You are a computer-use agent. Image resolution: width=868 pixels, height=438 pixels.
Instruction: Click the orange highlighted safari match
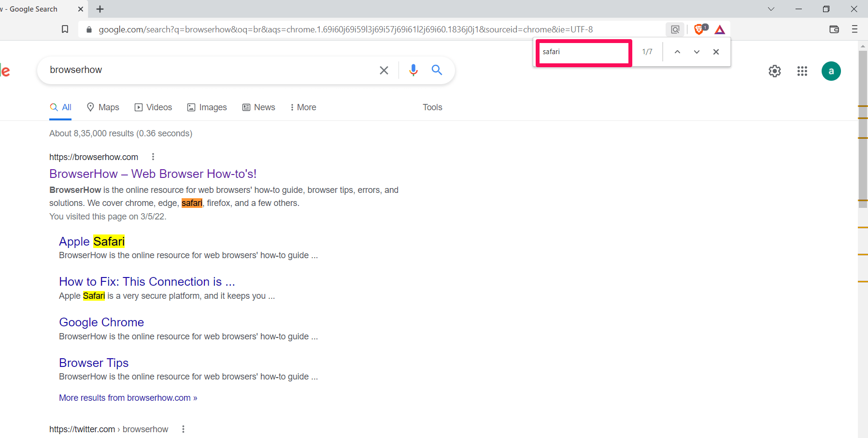pyautogui.click(x=192, y=203)
